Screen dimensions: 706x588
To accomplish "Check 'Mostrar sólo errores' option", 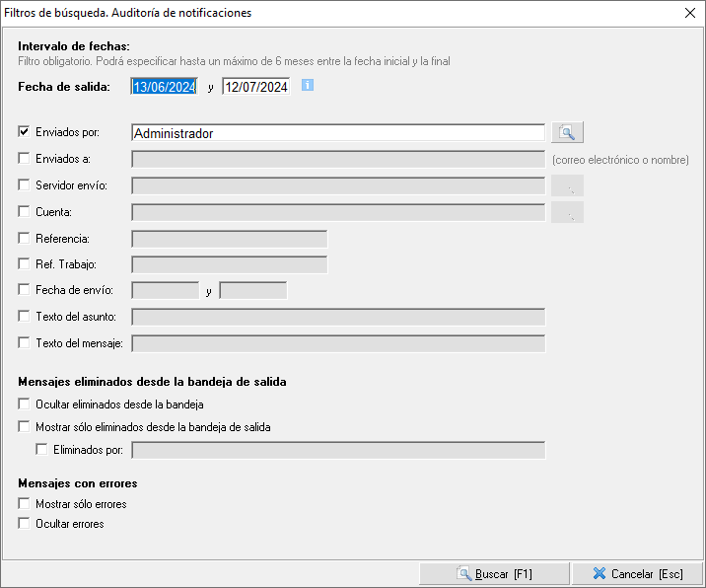I will [x=25, y=504].
